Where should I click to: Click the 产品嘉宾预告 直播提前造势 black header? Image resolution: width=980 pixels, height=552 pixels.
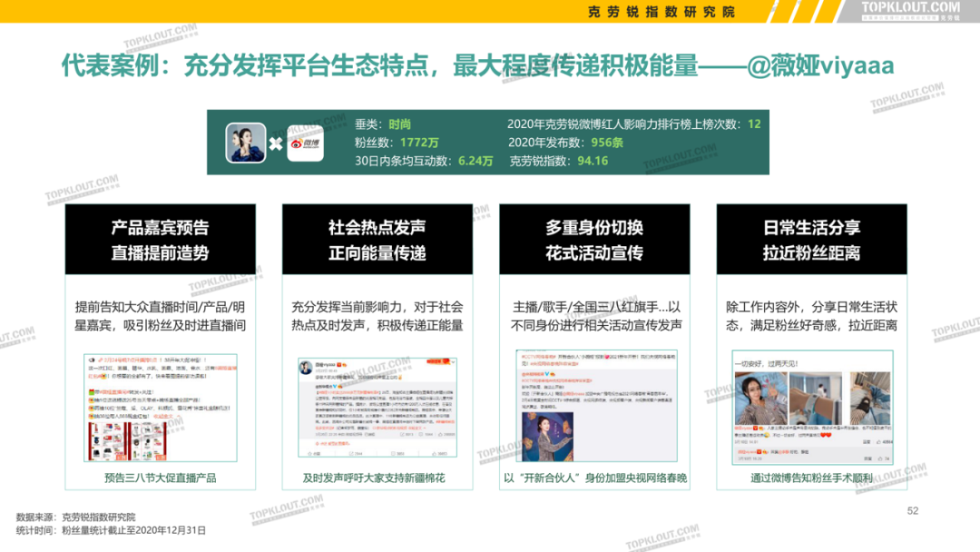160,240
